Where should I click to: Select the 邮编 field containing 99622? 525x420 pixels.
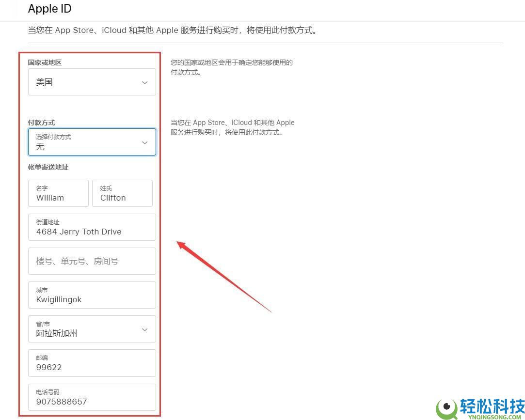(92, 363)
